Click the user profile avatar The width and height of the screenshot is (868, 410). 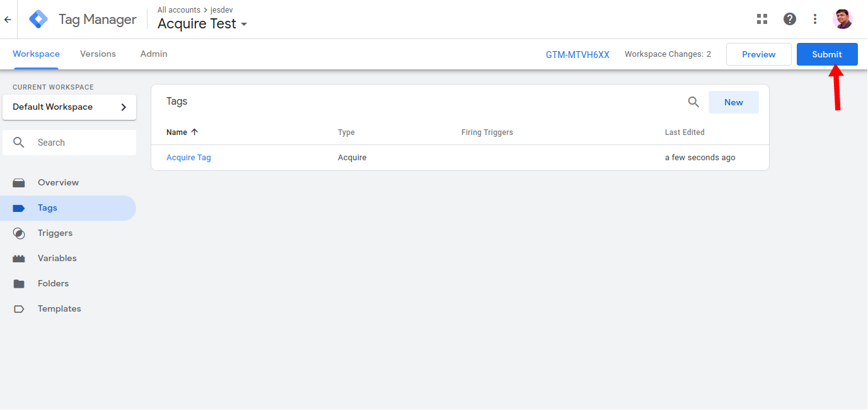coord(842,19)
